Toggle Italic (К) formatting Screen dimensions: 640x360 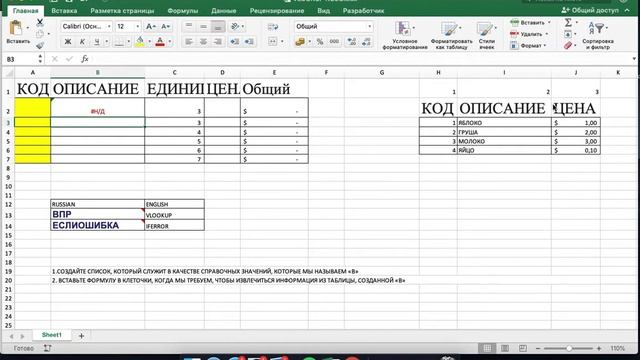[x=82, y=42]
